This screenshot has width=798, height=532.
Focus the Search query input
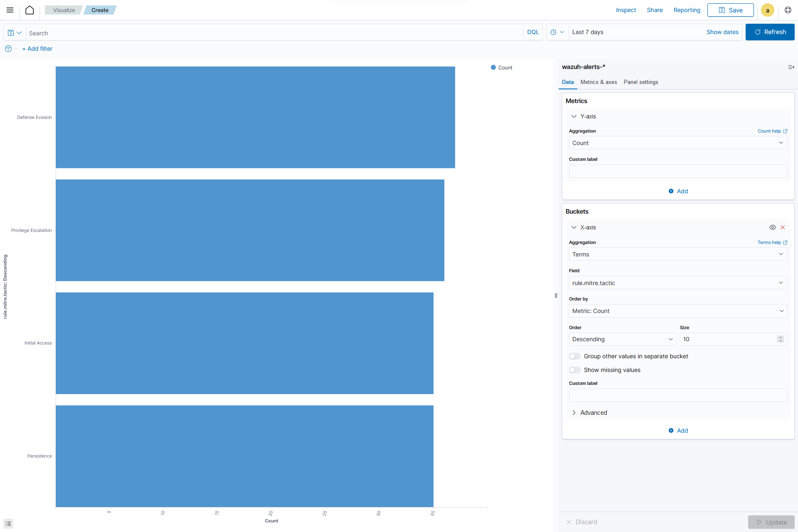[x=274, y=33]
